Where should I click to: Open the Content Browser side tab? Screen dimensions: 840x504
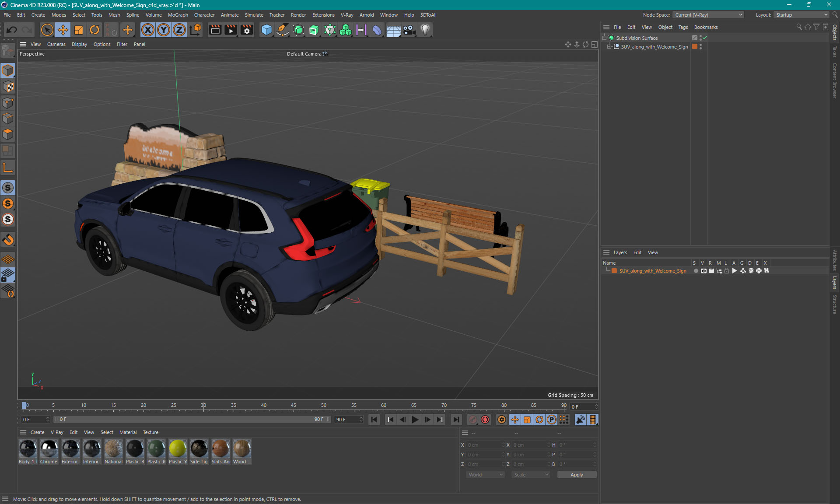(835, 80)
